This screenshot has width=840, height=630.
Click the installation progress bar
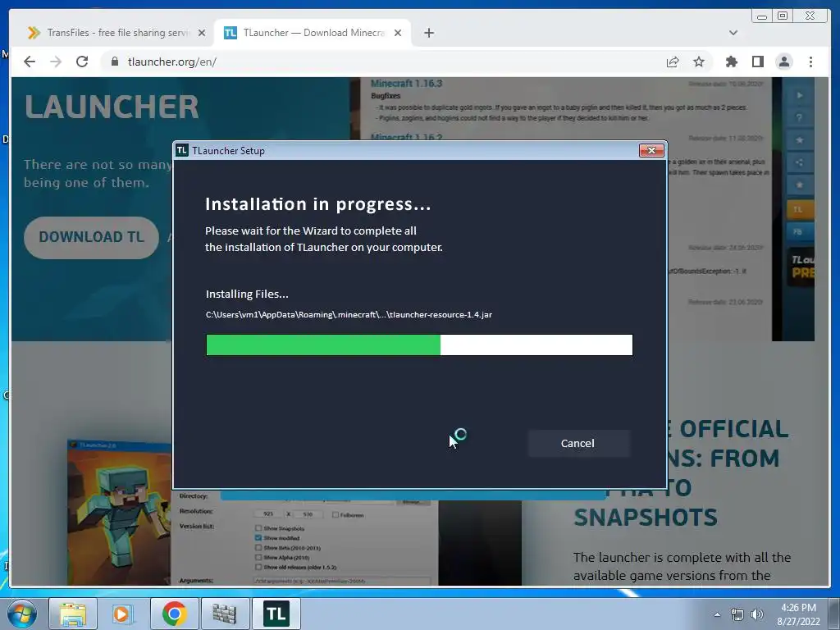(x=419, y=345)
